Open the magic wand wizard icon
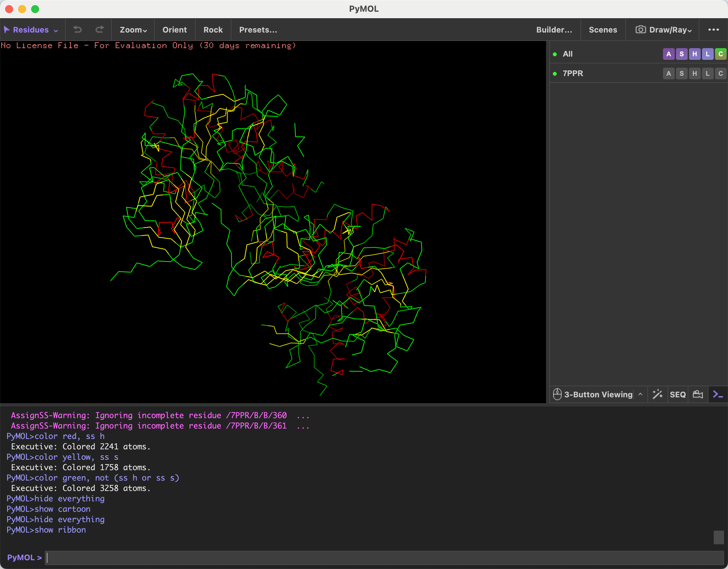The width and height of the screenshot is (728, 569). point(657,394)
